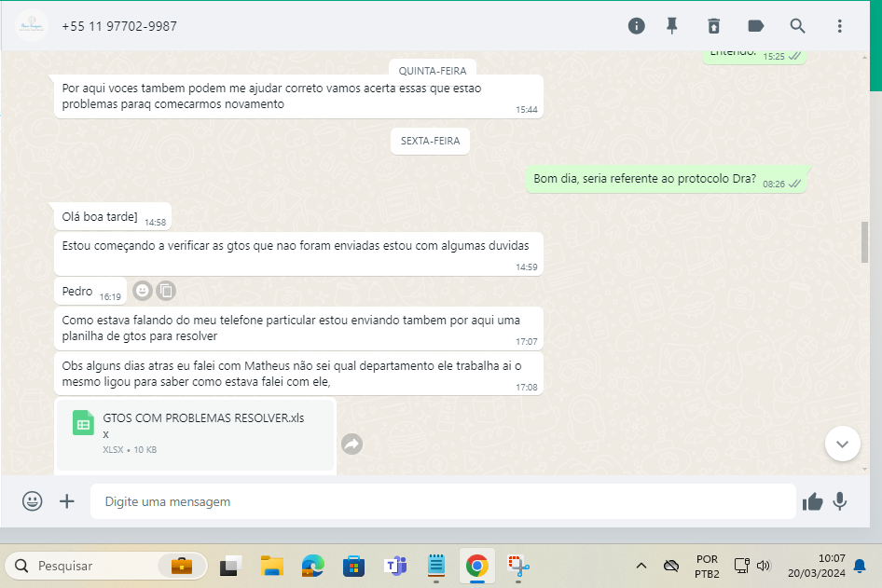
Task: Open the contact profile picture
Action: (32, 26)
